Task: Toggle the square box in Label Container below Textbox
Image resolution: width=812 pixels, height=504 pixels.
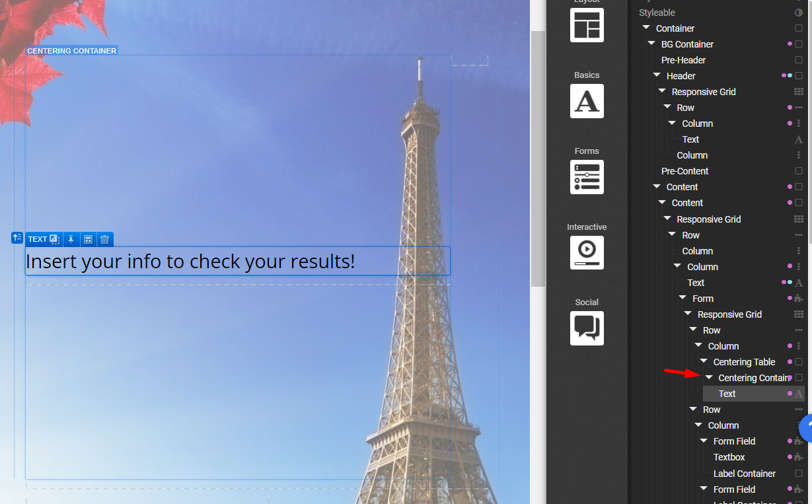Action: (x=799, y=474)
